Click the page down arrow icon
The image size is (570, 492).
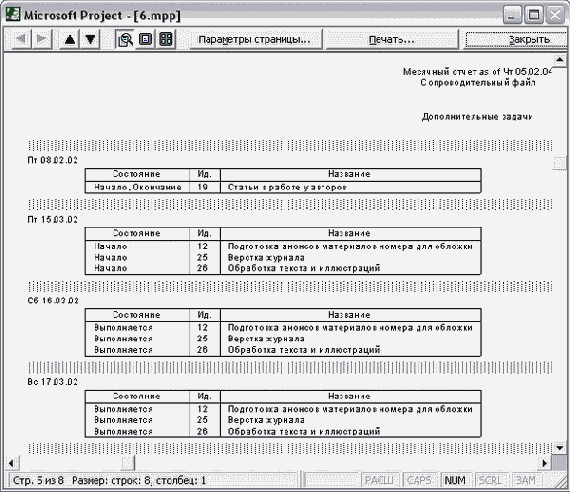90,39
